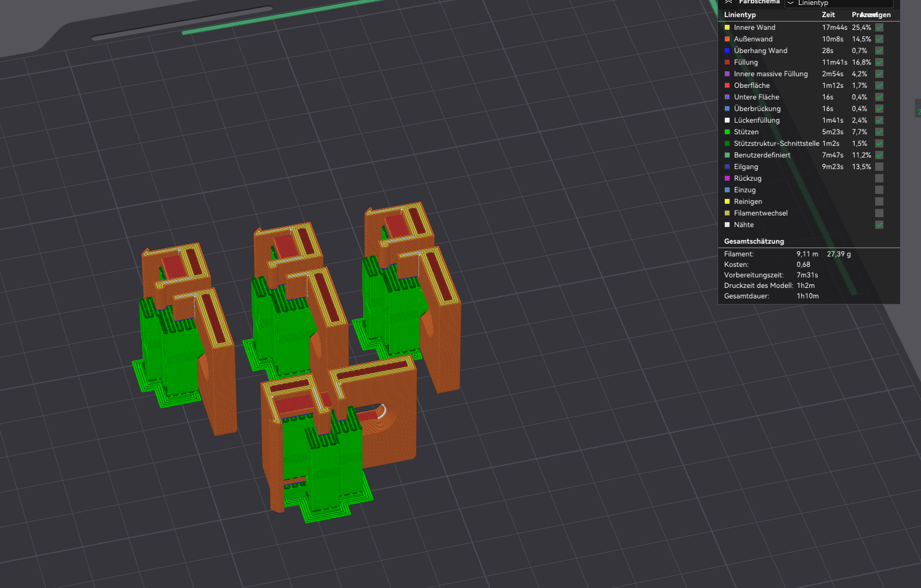Image resolution: width=921 pixels, height=588 pixels.
Task: Disable the Füllung line type checkbox
Action: pyautogui.click(x=879, y=62)
